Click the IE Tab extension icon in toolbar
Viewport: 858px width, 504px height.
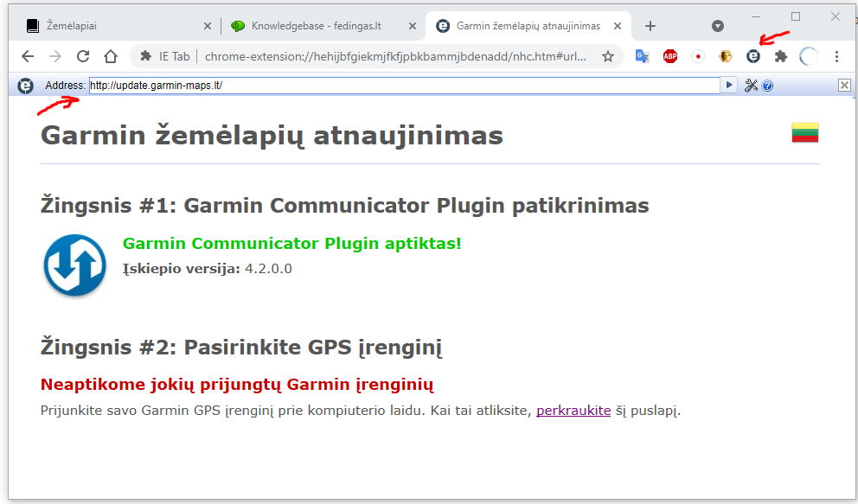[x=753, y=56]
